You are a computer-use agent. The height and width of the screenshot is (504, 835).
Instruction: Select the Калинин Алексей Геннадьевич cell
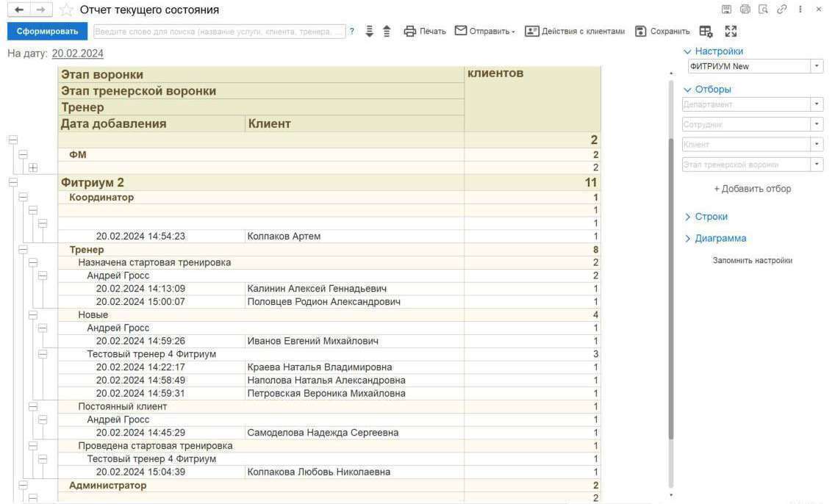355,289
